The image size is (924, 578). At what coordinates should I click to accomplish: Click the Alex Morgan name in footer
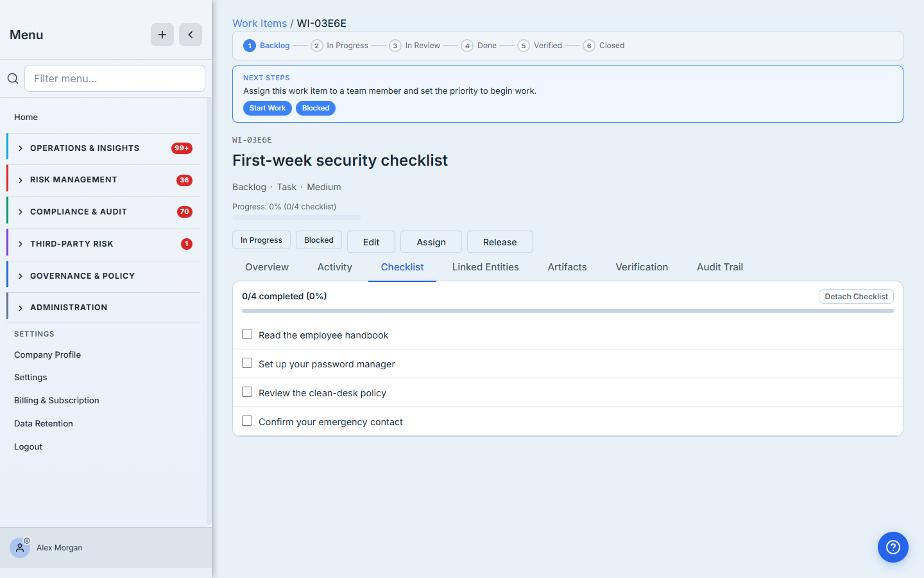(x=60, y=548)
